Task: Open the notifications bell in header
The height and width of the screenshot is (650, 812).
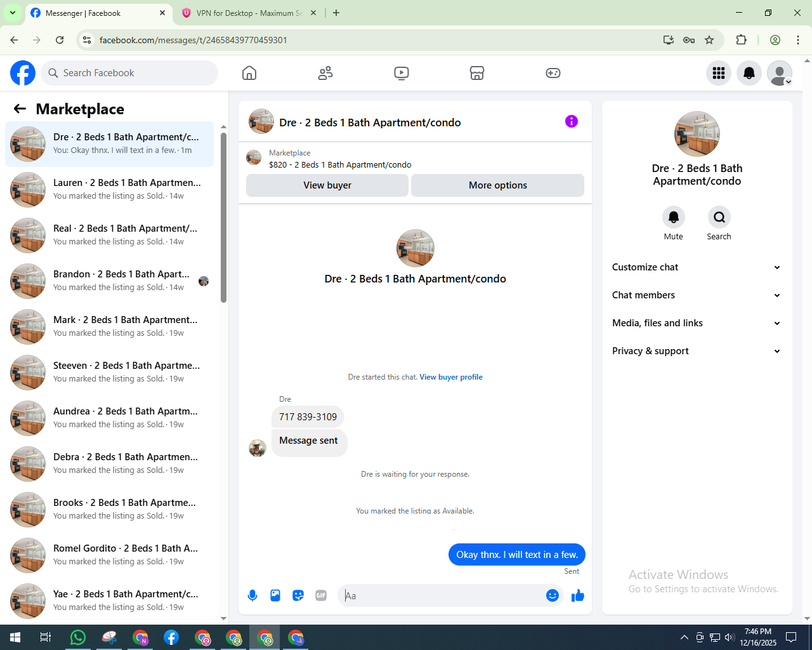Action: tap(749, 73)
